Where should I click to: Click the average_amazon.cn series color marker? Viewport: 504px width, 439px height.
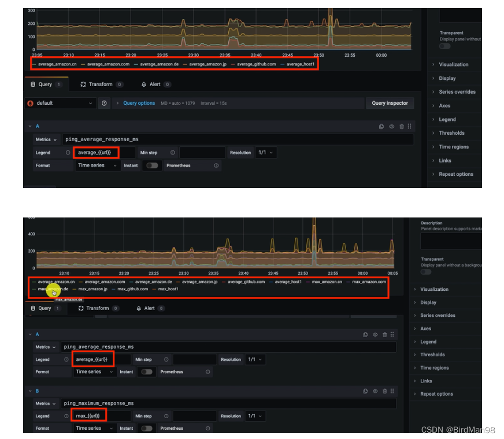[35, 64]
